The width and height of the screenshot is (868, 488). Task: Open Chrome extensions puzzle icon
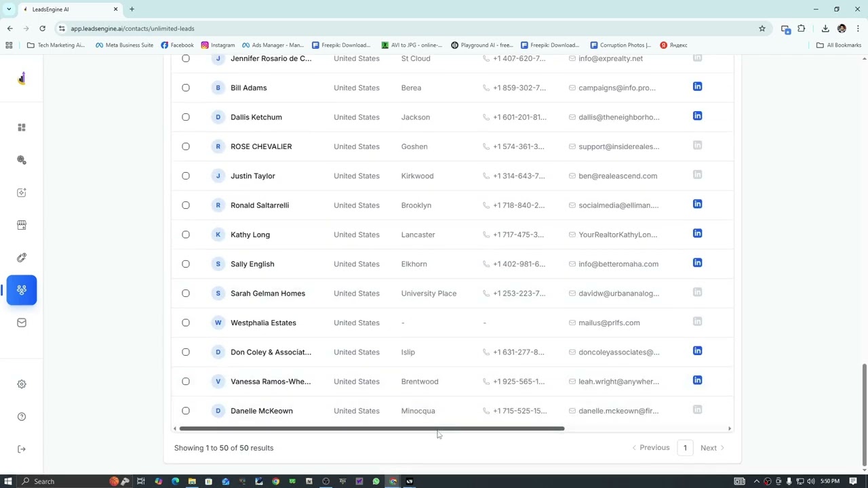[802, 28]
